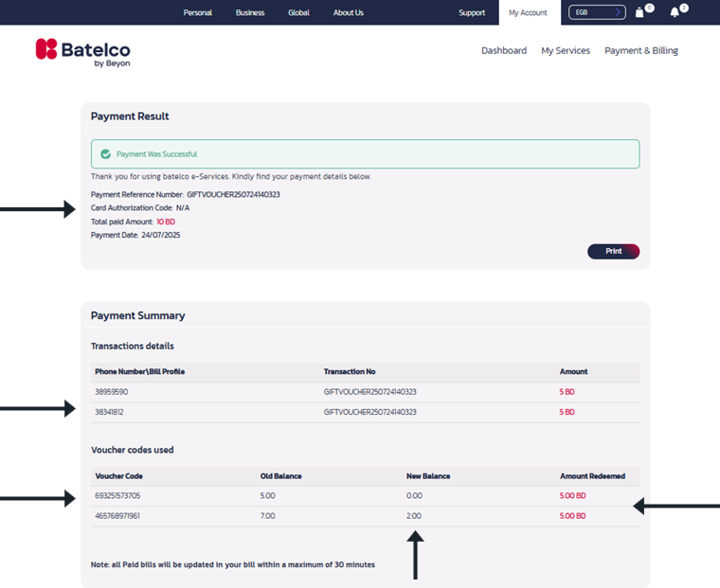Open the About Us page
The image size is (720, 588).
(x=348, y=12)
